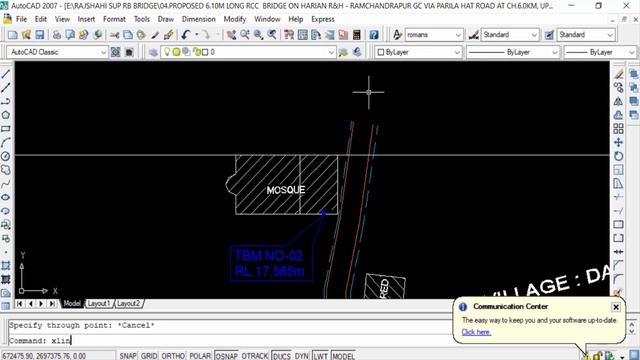Select the Polygon draw tool
The height and width of the screenshot is (360, 640).
(6, 115)
